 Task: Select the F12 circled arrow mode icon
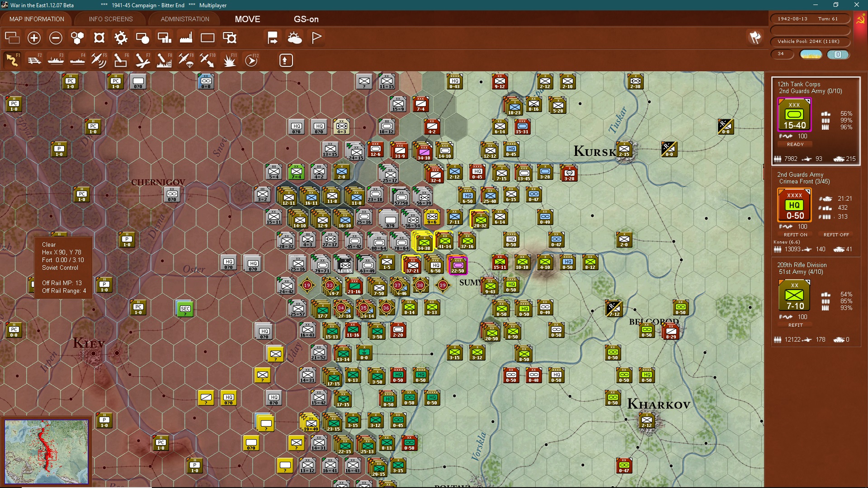[x=251, y=60]
